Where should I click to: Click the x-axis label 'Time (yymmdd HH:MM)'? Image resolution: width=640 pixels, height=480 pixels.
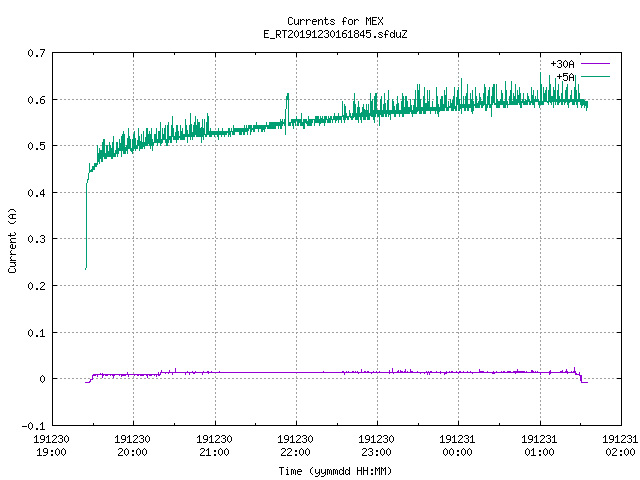click(335, 471)
